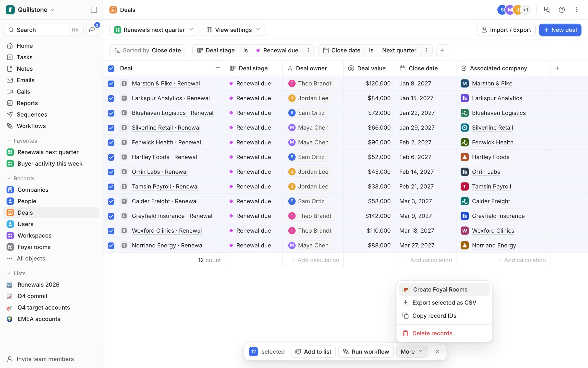
Task: Expand View settings dropdown
Action: (233, 30)
